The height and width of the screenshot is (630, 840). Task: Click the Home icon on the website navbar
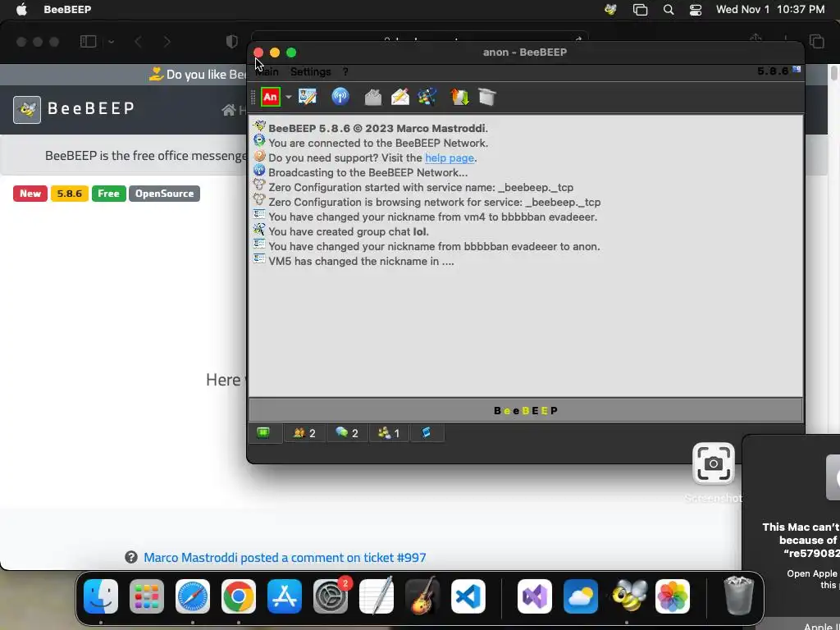229,110
